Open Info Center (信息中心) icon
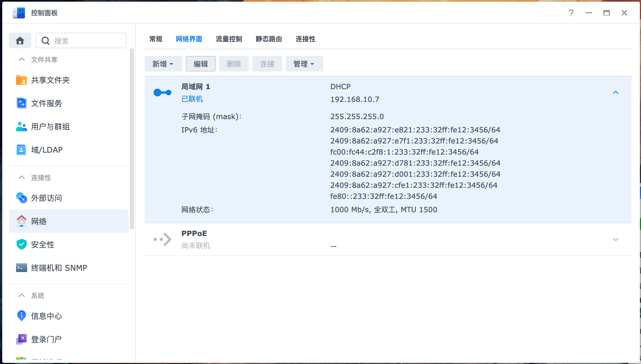The height and width of the screenshot is (364, 641). (21, 316)
